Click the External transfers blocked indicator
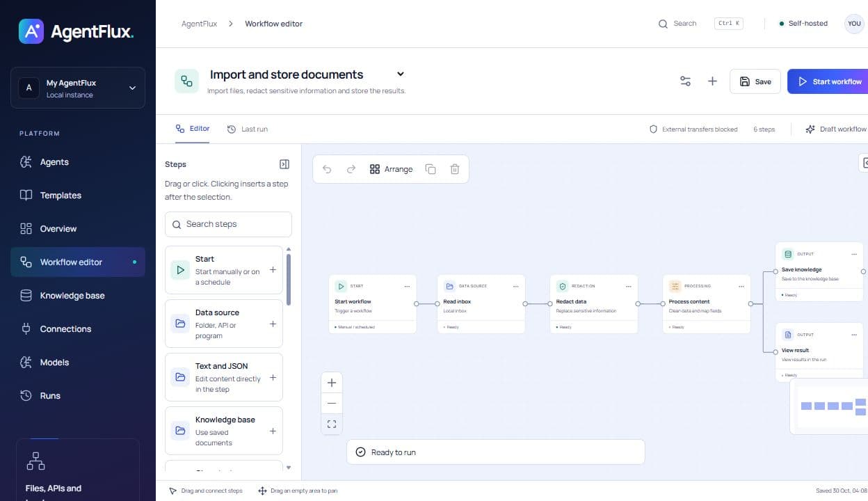 pyautogui.click(x=693, y=129)
